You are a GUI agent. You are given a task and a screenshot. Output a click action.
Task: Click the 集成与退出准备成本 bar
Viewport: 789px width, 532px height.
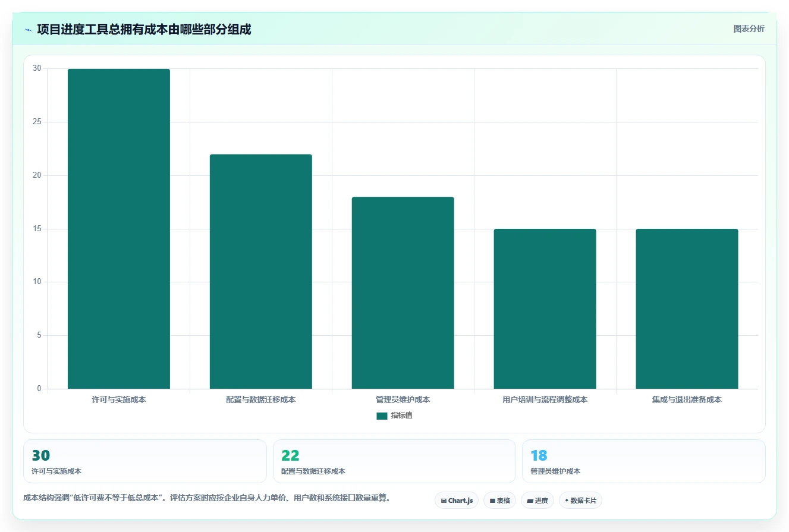(x=687, y=309)
